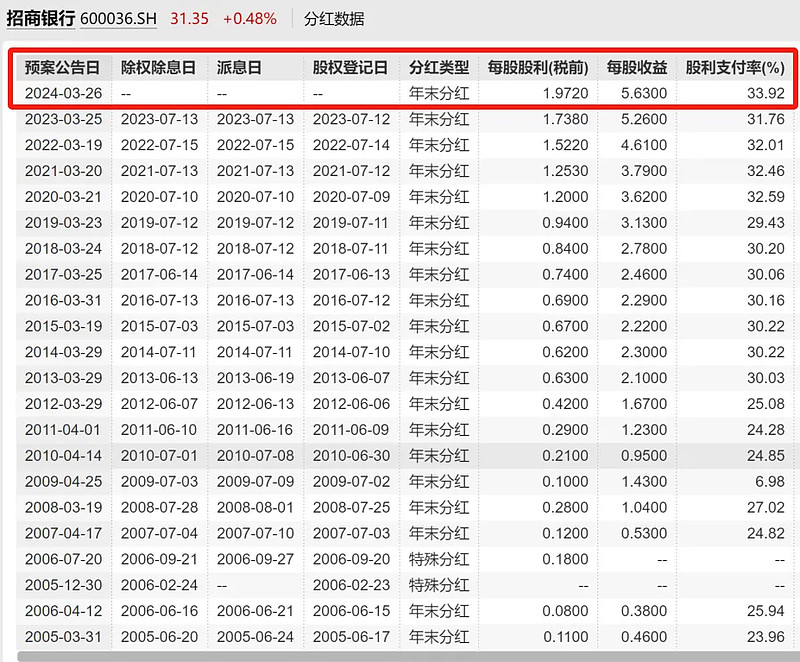Click 特殊分红 in the 2006-07-20 row

click(439, 559)
